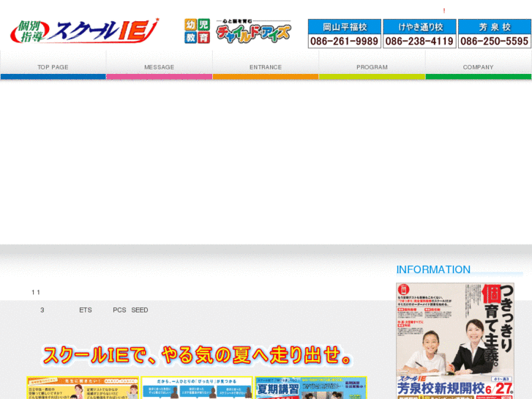Open the 夏期講習 flyer thumbnail
The image size is (532, 399).
click(x=311, y=387)
